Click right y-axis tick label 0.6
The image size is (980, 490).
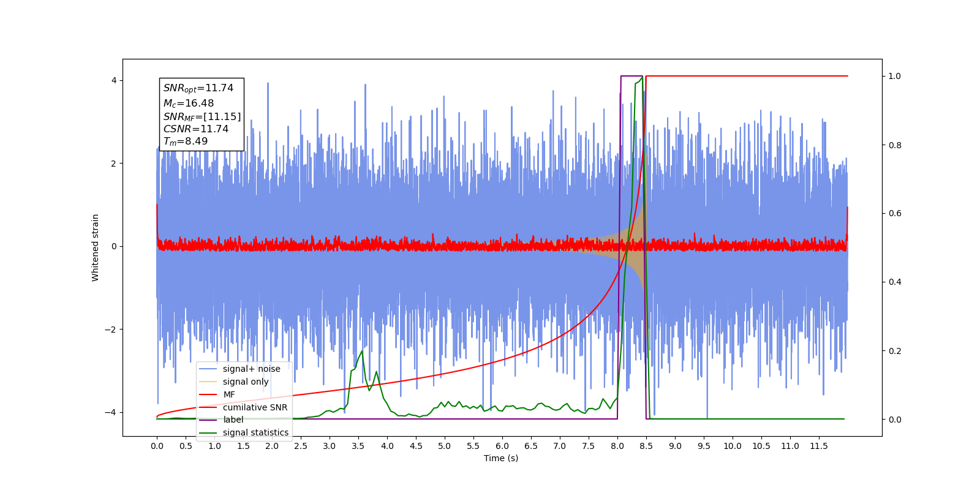(895, 214)
